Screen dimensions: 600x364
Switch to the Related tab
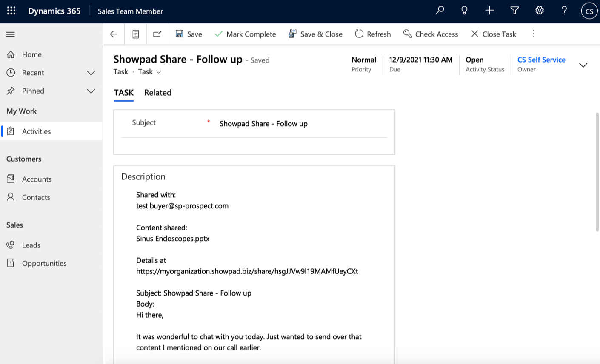click(x=157, y=93)
